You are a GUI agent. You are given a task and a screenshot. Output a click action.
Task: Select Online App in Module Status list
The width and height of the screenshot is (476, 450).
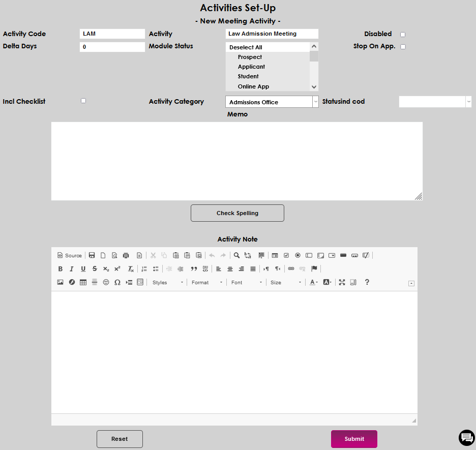click(267, 86)
